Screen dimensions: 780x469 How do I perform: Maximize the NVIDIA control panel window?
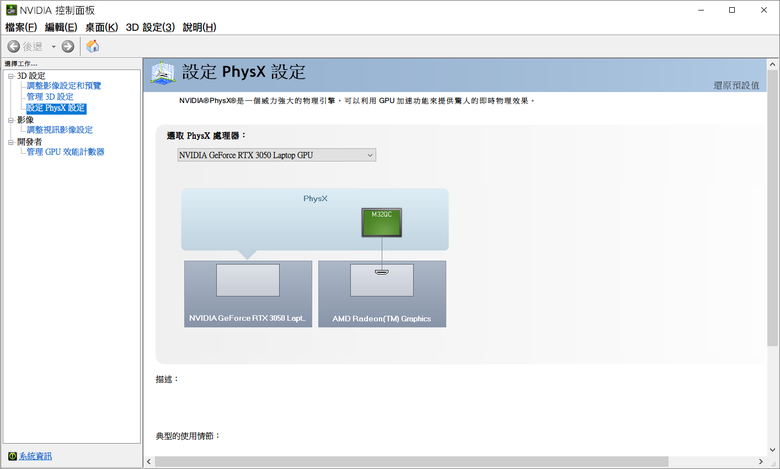[732, 10]
